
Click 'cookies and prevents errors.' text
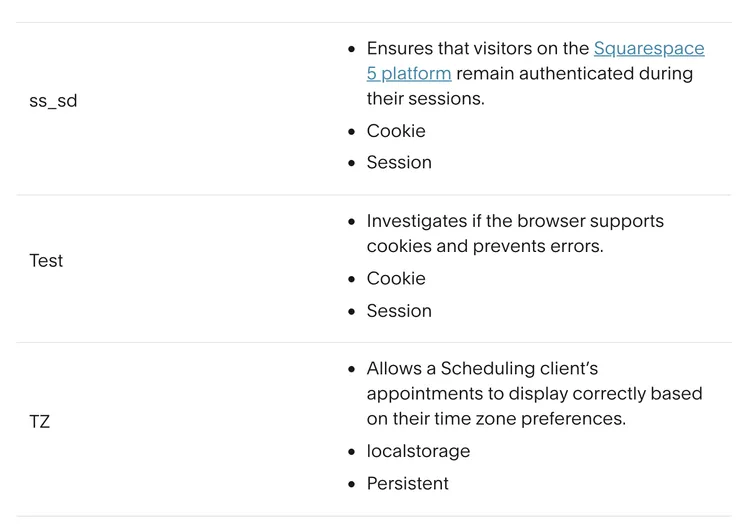tap(485, 246)
